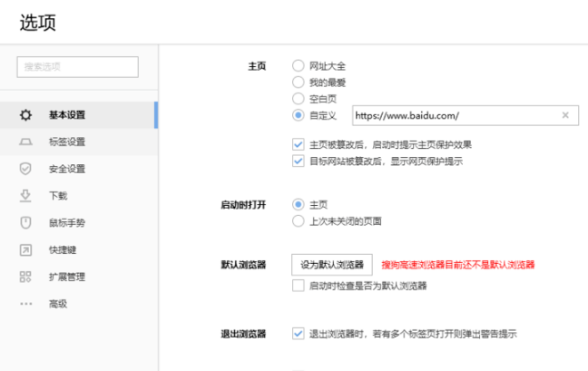Click the shortcut key icon beside 快捷键
588x371 pixels.
click(x=26, y=249)
